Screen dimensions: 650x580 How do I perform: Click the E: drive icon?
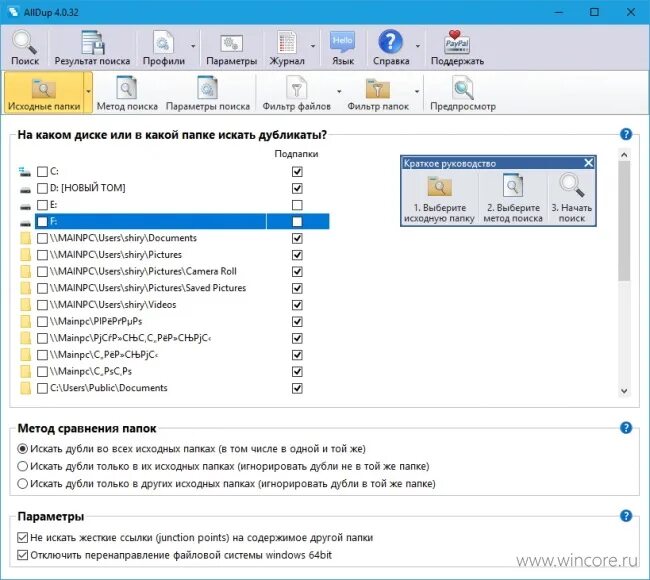coord(25,206)
